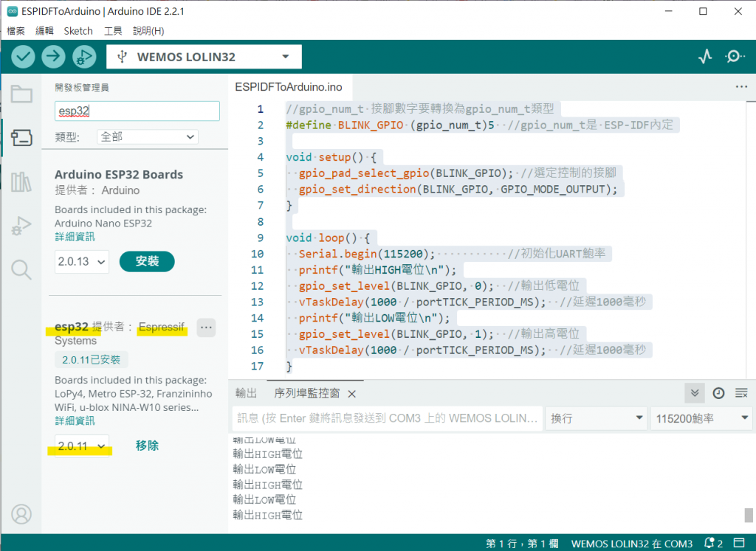Click the serial monitor vertical scrollbar thumb
Image resolution: width=756 pixels, height=551 pixels.
[x=749, y=515]
